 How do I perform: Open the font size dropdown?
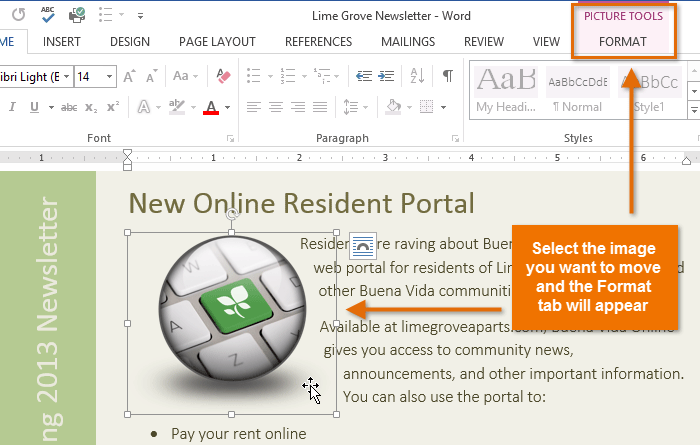(x=108, y=76)
